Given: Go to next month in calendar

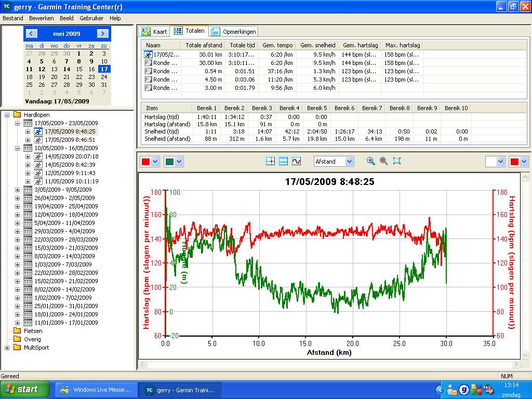Looking at the screenshot, I should (102, 33).
